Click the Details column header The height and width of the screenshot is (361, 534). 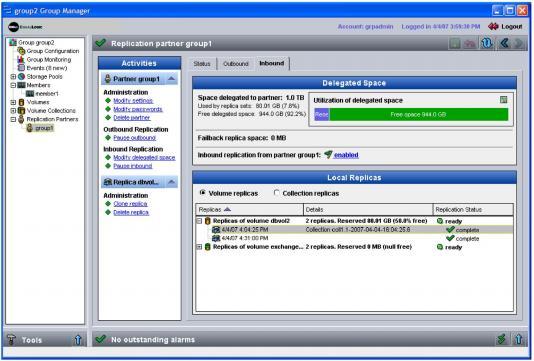pos(368,209)
